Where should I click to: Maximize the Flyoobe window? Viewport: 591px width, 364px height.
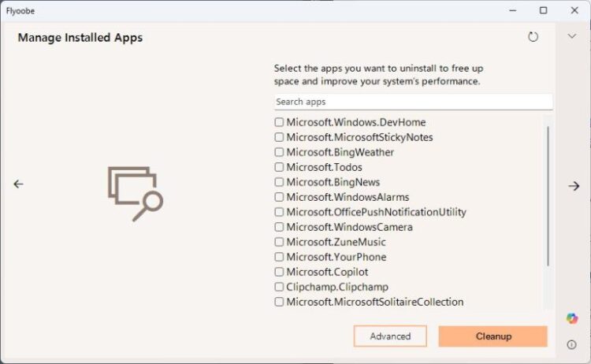(x=543, y=10)
